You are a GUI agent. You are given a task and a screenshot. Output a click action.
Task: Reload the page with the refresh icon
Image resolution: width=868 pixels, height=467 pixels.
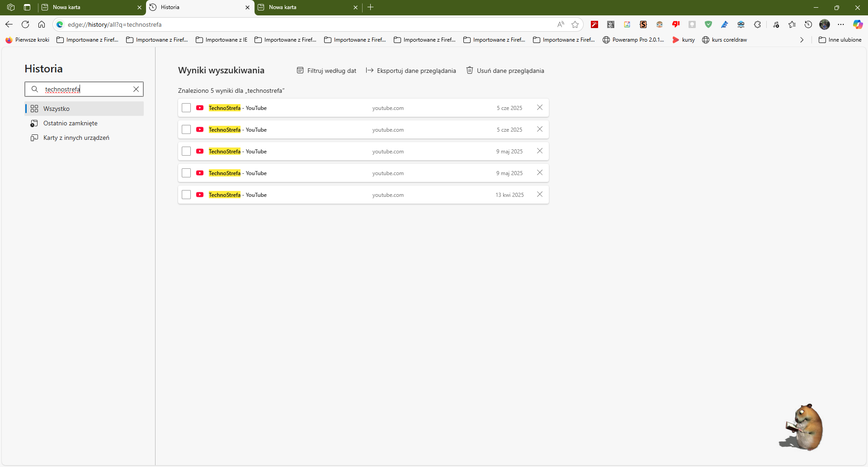pyautogui.click(x=25, y=24)
